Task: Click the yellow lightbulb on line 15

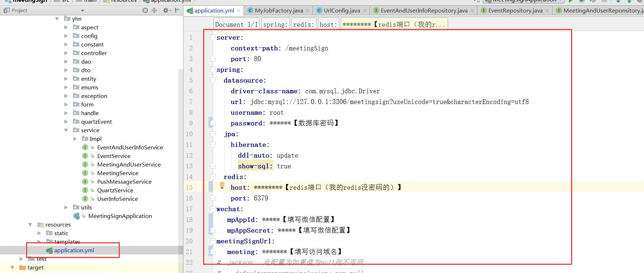Action: [222, 185]
